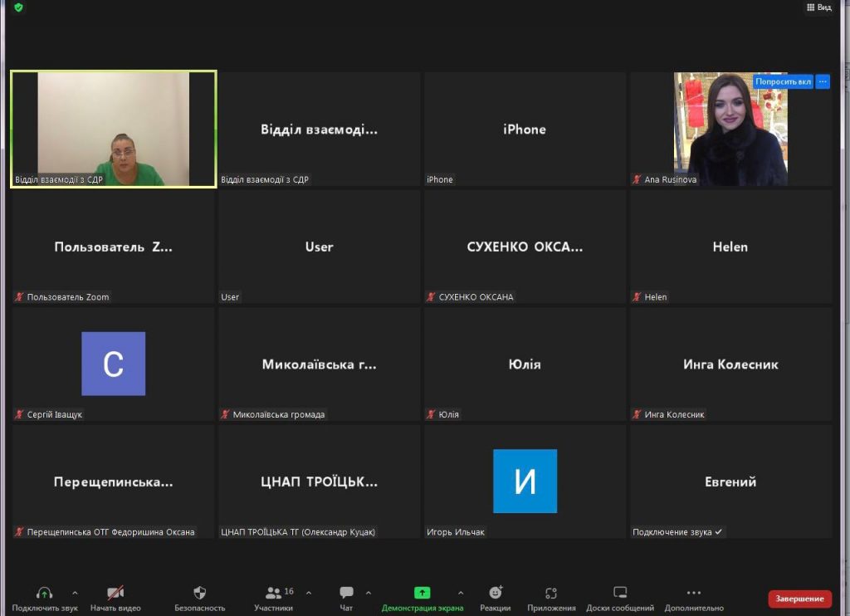
Task: Open Whiteboards (Доски сообщений) icon
Action: click(x=620, y=593)
